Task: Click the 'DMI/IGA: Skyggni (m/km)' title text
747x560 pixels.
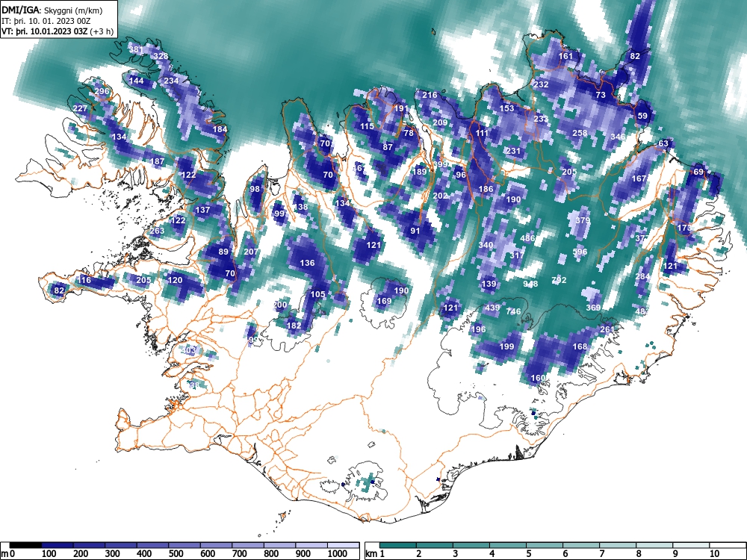Action: pyautogui.click(x=52, y=10)
